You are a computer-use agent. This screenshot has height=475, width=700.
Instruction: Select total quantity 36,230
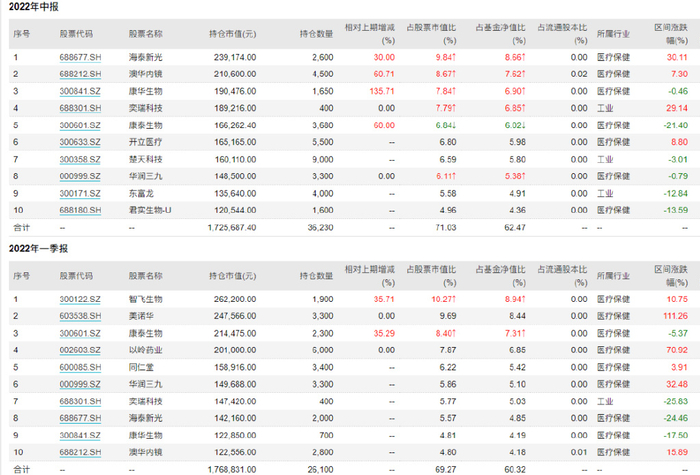(321, 228)
